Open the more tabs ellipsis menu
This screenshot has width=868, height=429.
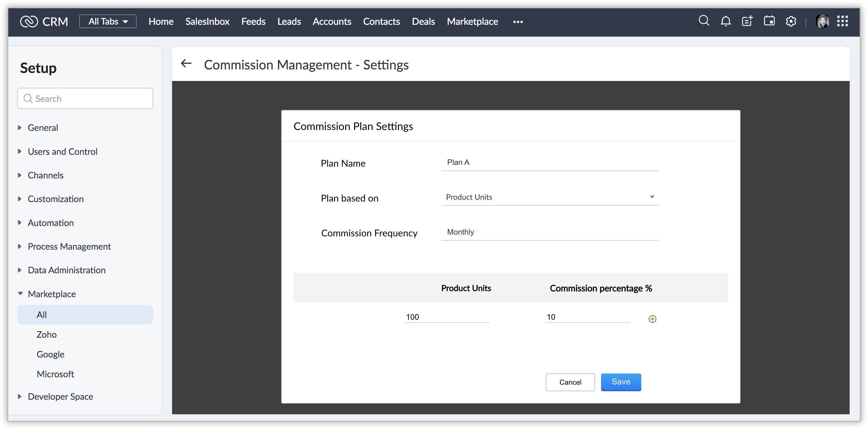click(518, 22)
